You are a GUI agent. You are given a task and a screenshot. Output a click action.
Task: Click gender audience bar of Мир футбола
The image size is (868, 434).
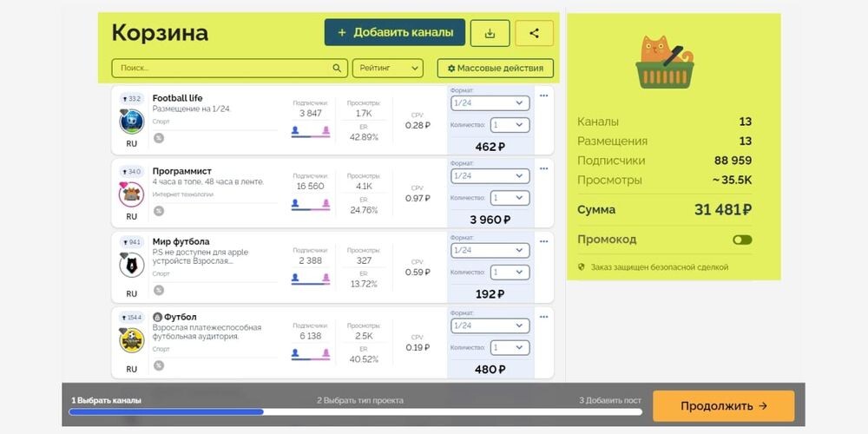coord(311,279)
